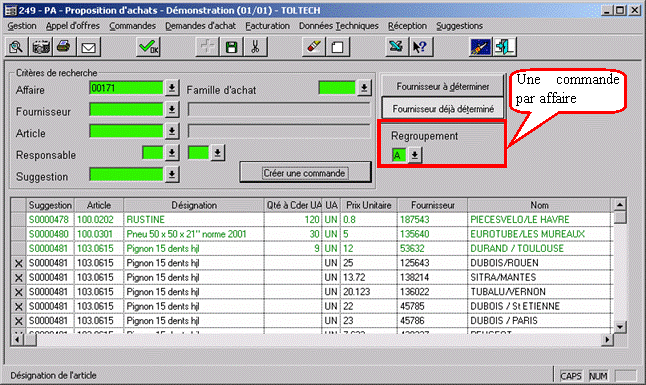Click the Nom column header
Image resolution: width=646 pixels, height=385 pixels.
tap(539, 205)
